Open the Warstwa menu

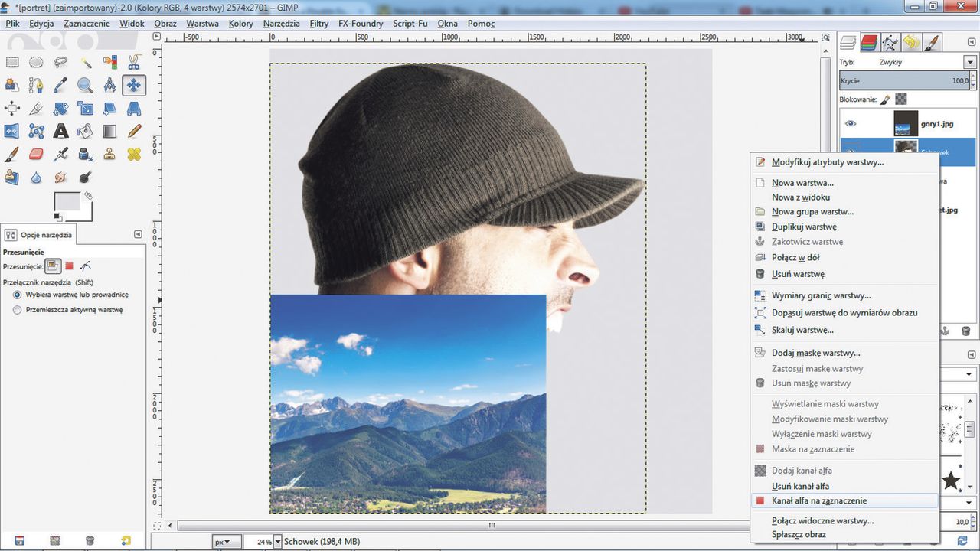(202, 24)
